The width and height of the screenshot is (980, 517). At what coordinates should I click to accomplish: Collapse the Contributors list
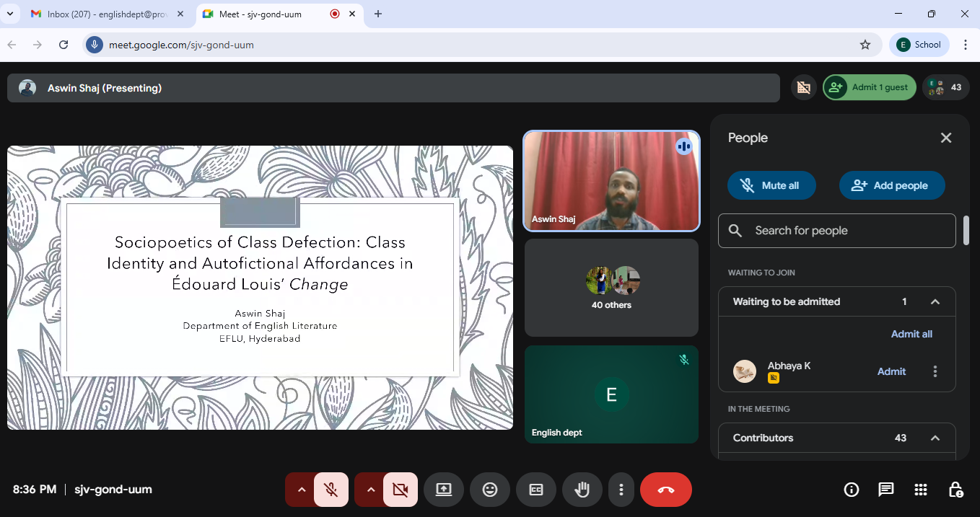coord(935,438)
